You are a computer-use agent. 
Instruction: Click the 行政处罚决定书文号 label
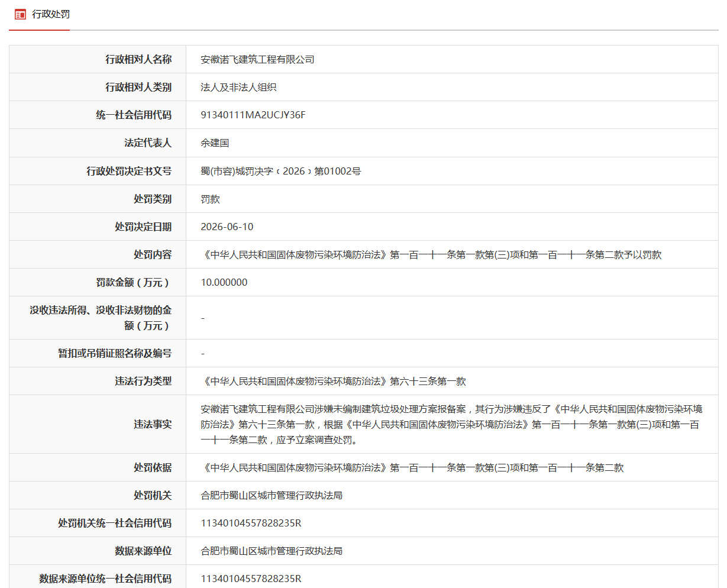point(129,171)
